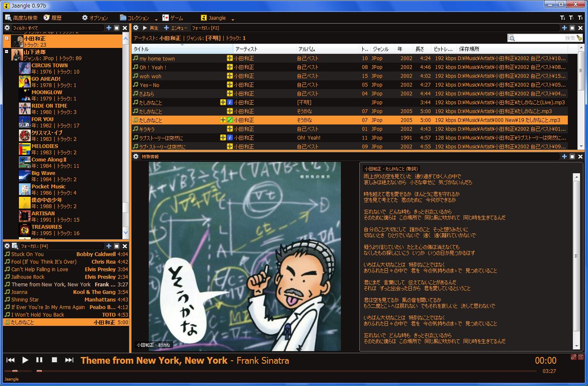The image size is (588, 386).
Task: Open the ゲーム menu
Action: (x=173, y=18)
